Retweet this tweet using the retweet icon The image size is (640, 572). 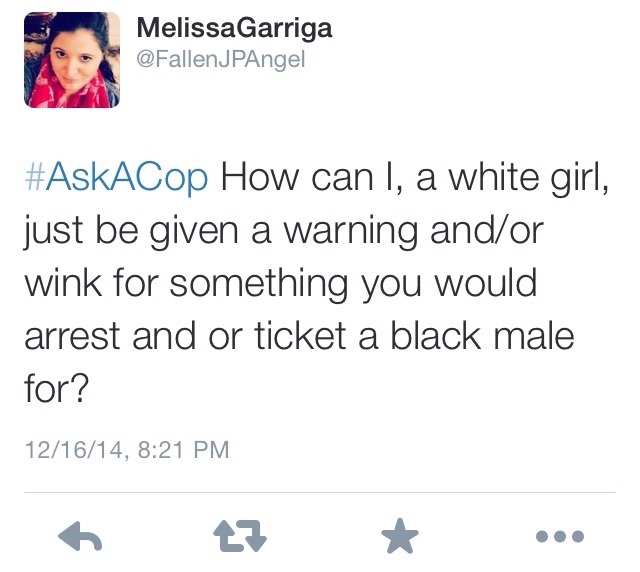[240, 536]
